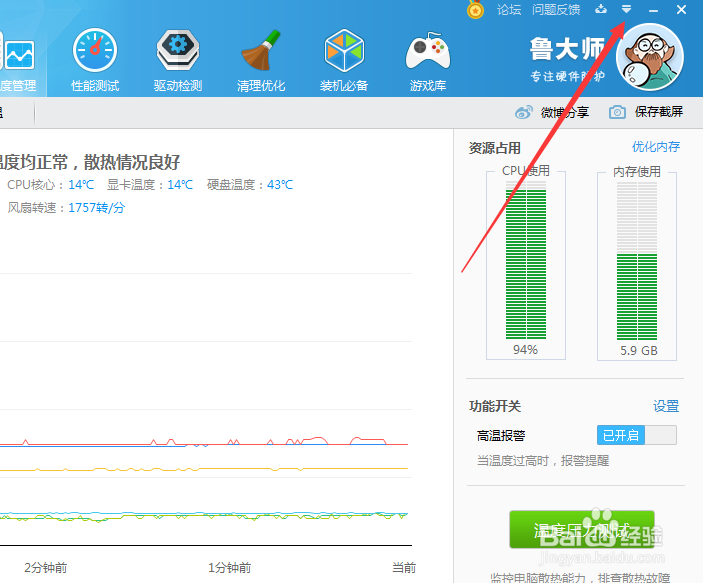
Task: Click the 鲁大师 mascot avatar
Action: pyautogui.click(x=650, y=57)
